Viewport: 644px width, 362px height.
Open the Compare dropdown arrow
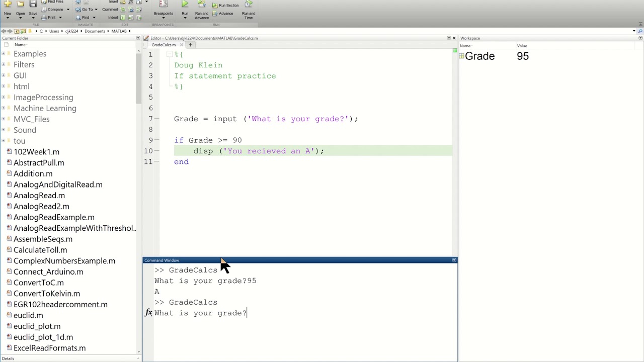coord(68,10)
